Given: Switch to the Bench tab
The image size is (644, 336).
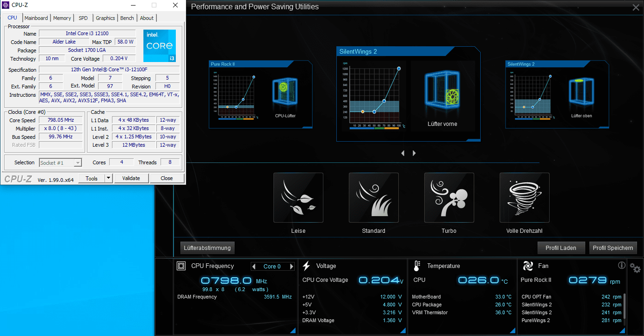Looking at the screenshot, I should [127, 18].
